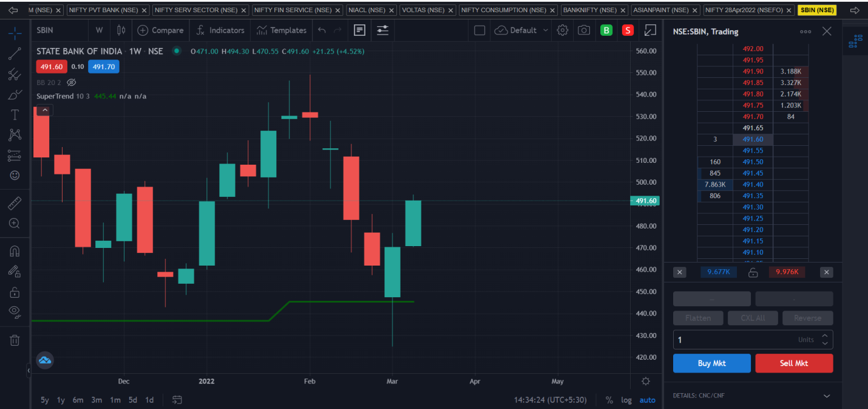Select the brush drawing tool

(x=15, y=95)
